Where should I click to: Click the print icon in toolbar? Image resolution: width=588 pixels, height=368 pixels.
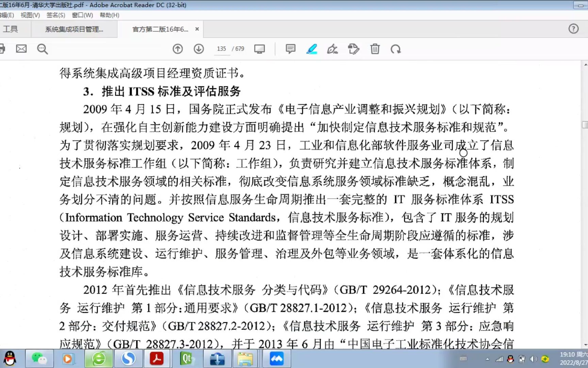click(2, 49)
